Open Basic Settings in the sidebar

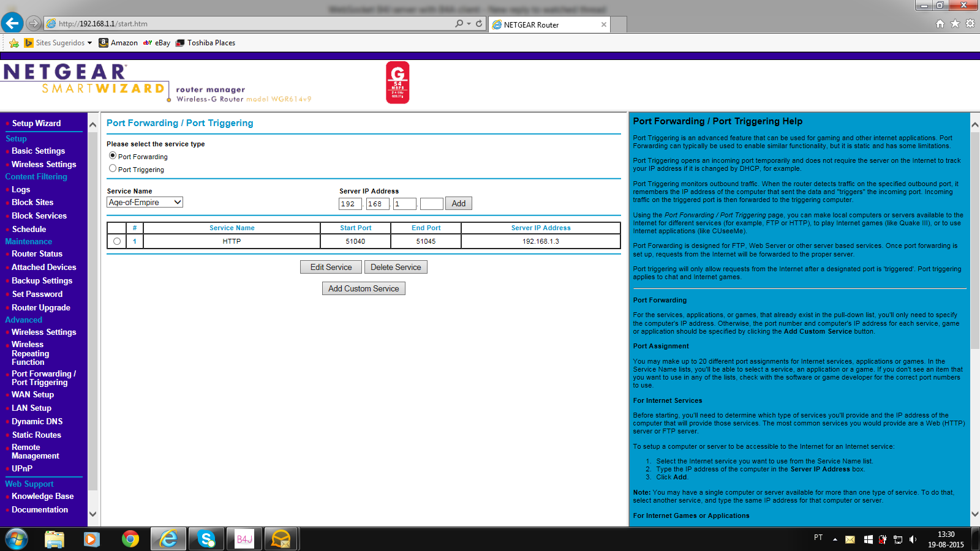(x=38, y=151)
